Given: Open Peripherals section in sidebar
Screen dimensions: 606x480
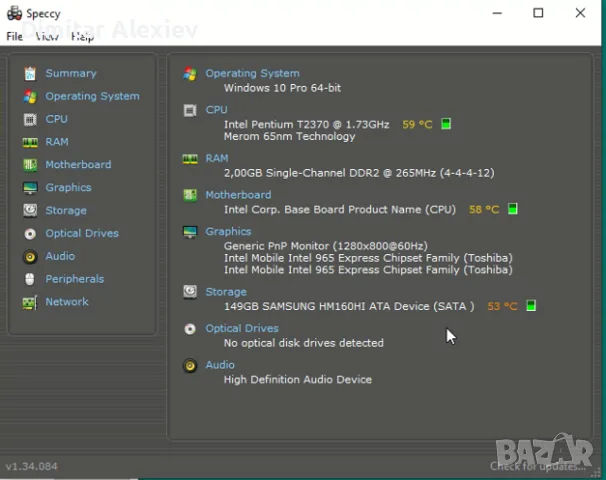Looking at the screenshot, I should tap(75, 279).
